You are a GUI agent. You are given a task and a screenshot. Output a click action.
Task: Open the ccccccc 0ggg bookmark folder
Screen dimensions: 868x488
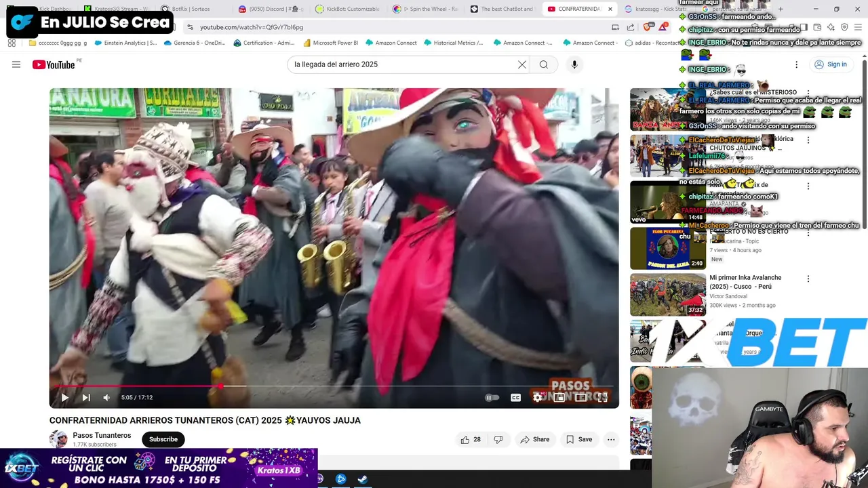[58, 43]
